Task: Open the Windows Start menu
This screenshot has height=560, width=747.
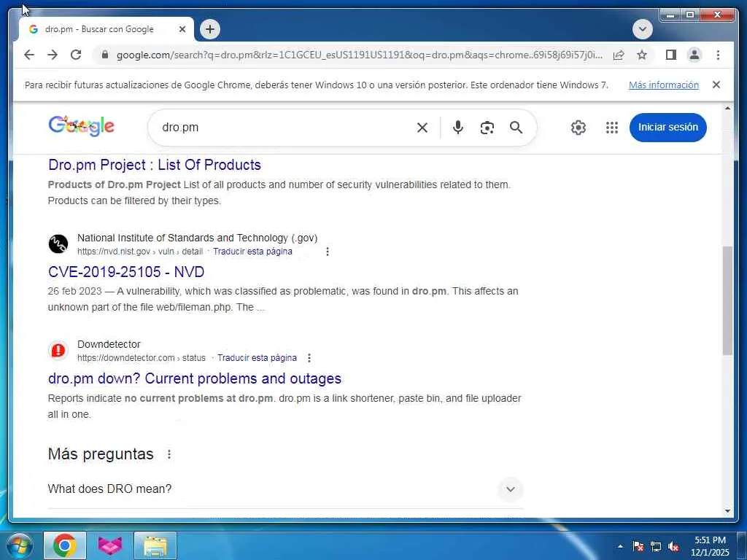Action: click(x=20, y=545)
